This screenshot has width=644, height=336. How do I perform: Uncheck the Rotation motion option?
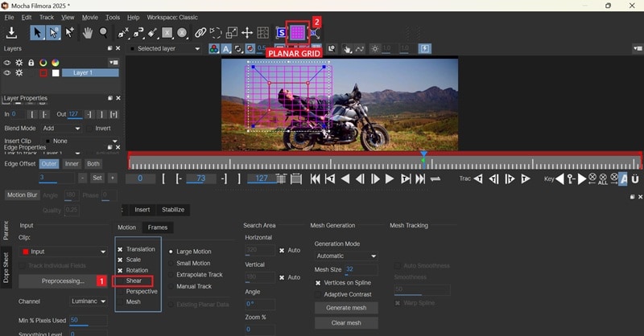pos(120,270)
